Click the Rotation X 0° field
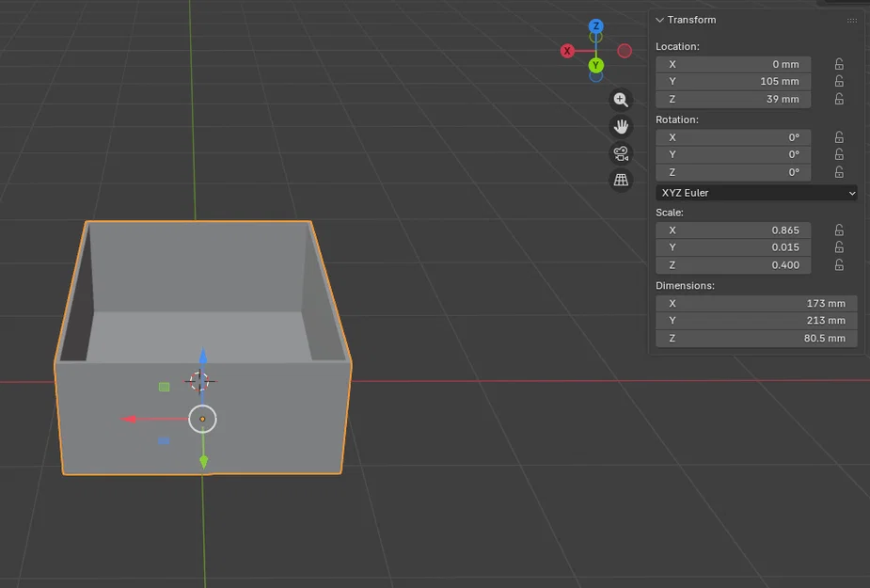 pyautogui.click(x=733, y=137)
